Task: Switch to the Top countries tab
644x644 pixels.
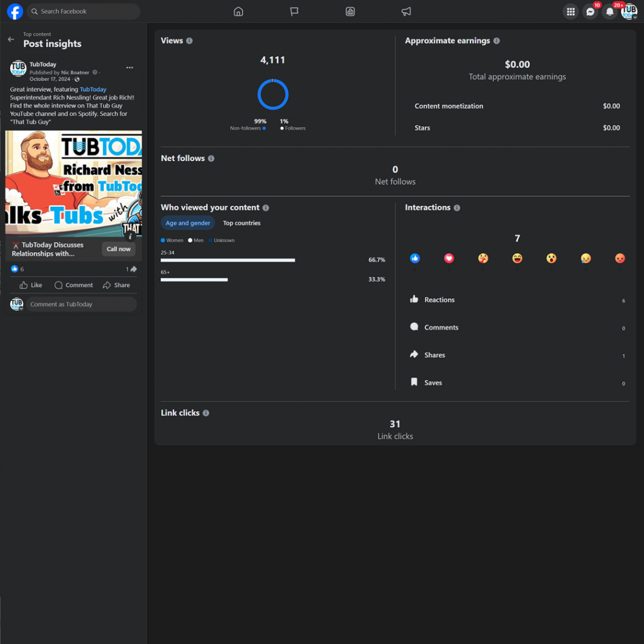Action: pos(241,223)
